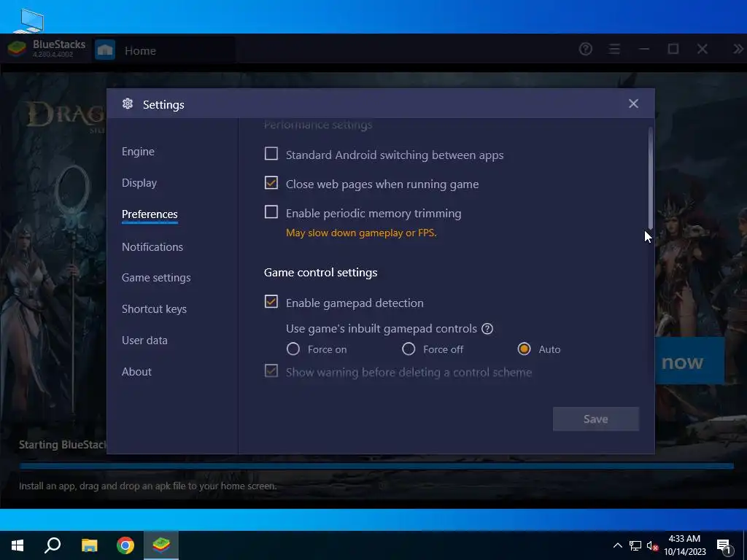The height and width of the screenshot is (560, 747).
Task: Open the BlueStacks hamburger menu
Action: (x=614, y=49)
